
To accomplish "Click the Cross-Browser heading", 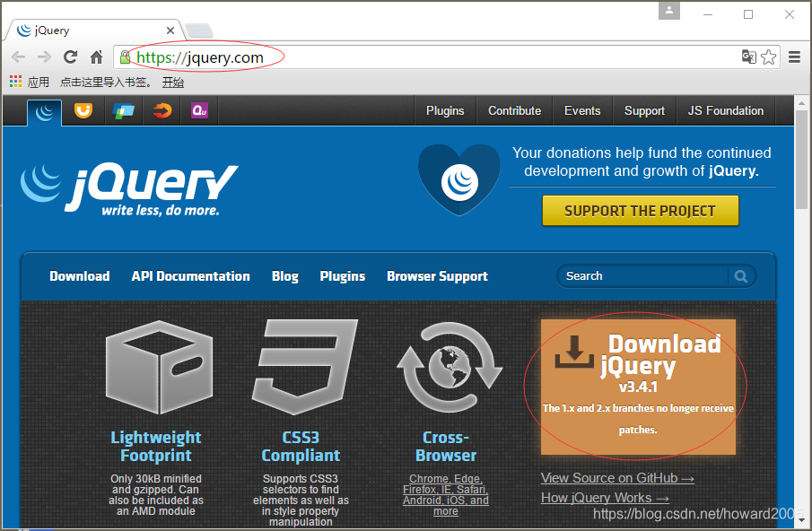I will click(x=446, y=446).
